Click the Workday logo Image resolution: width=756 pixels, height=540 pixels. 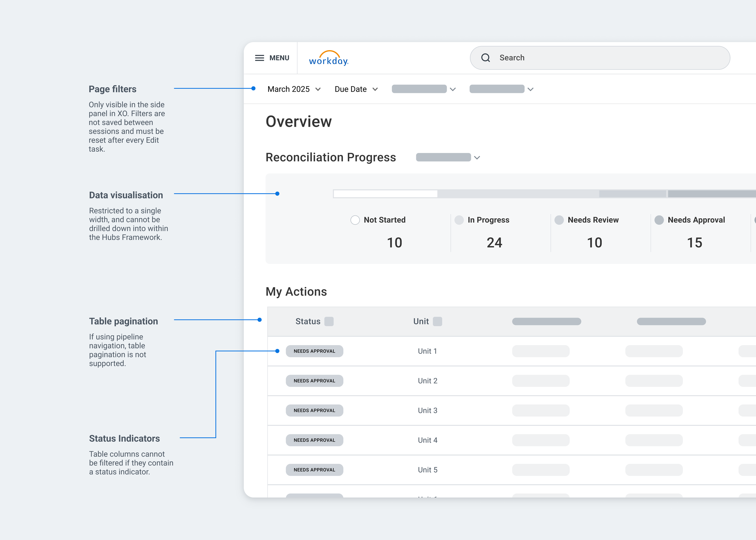(x=329, y=59)
